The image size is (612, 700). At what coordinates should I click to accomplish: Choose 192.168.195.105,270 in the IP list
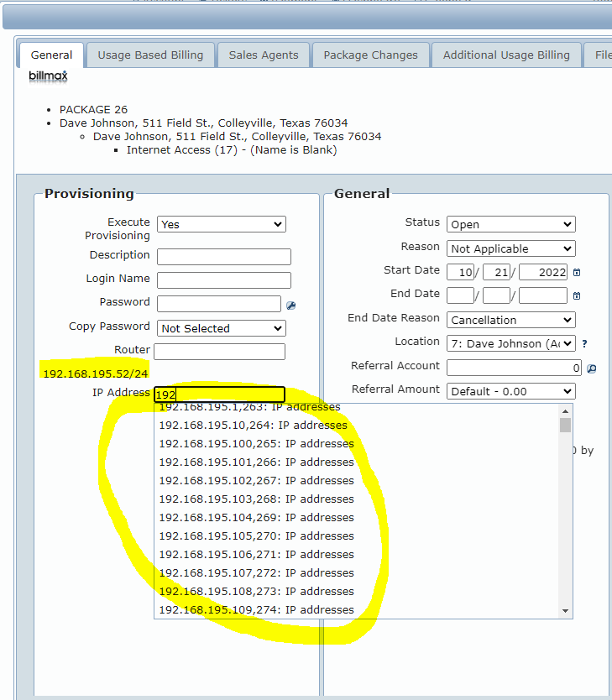(256, 535)
